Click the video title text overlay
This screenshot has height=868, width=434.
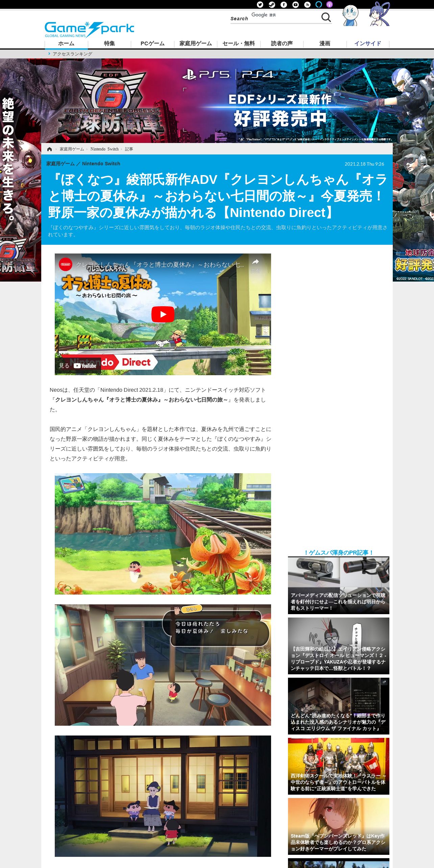[x=160, y=265]
